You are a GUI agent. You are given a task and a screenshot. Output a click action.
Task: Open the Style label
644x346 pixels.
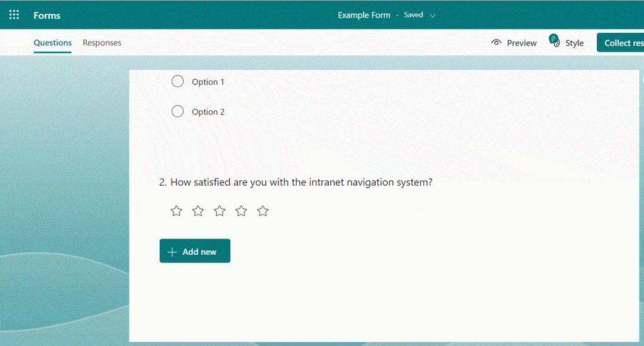(574, 43)
